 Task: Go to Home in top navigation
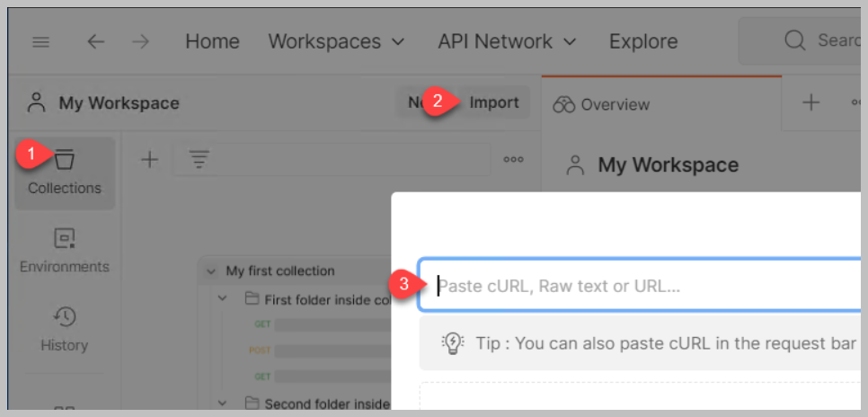click(212, 42)
